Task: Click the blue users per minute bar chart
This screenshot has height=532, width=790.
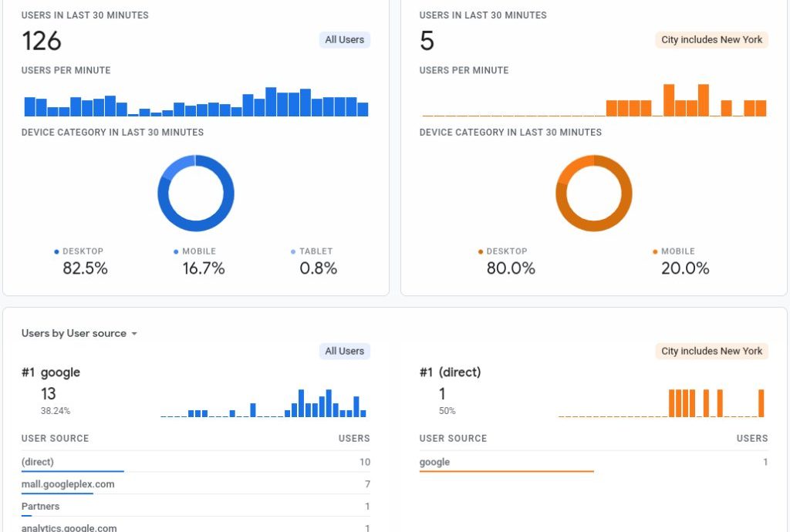Action: pos(196,102)
